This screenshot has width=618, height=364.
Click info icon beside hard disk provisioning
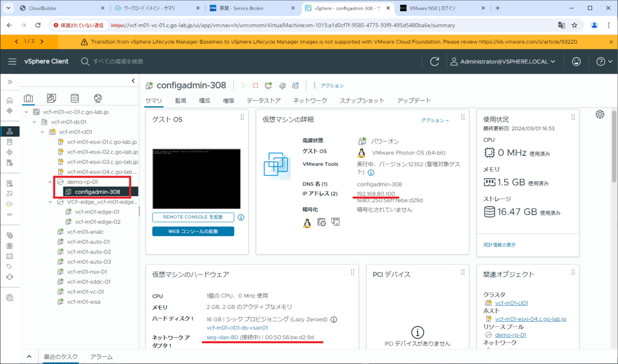pos(334,319)
